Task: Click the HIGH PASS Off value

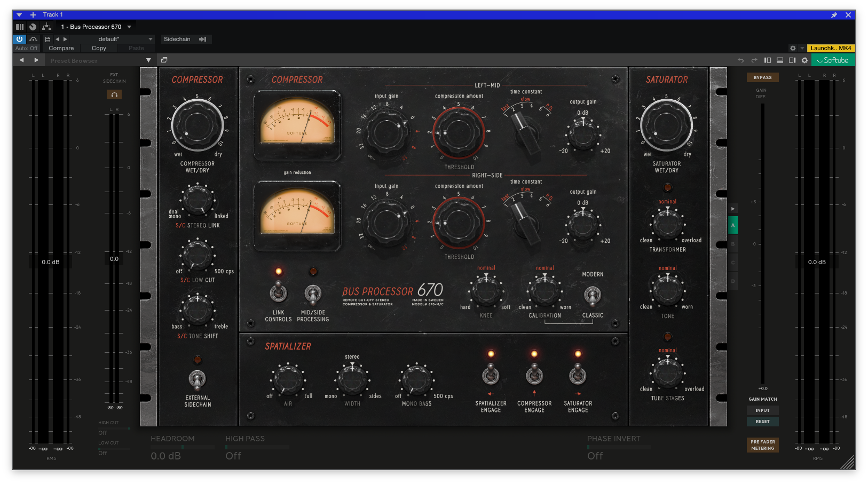Action: pos(233,456)
